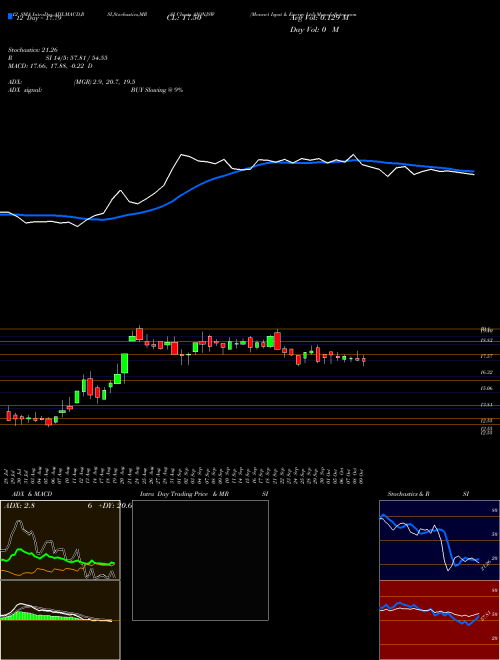
Task: Click the white price line's peak in the upper chart
Action: (x=181, y=155)
